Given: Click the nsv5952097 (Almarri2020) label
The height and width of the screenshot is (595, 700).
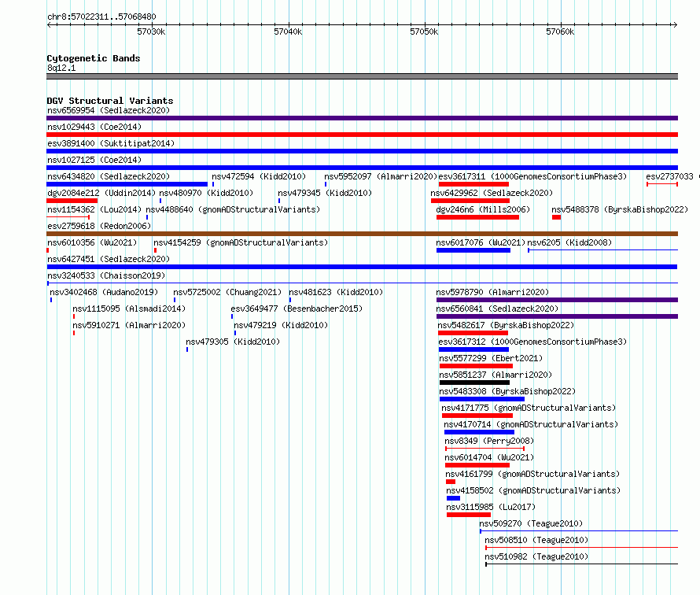Looking at the screenshot, I should (x=381, y=176).
